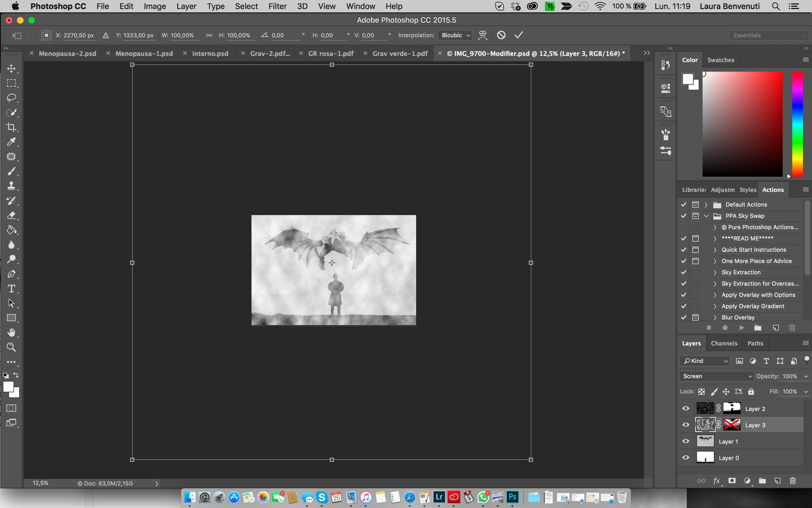Adjust hue on vertical spectrum slider
Screen dimensions: 812x508
pos(798,124)
